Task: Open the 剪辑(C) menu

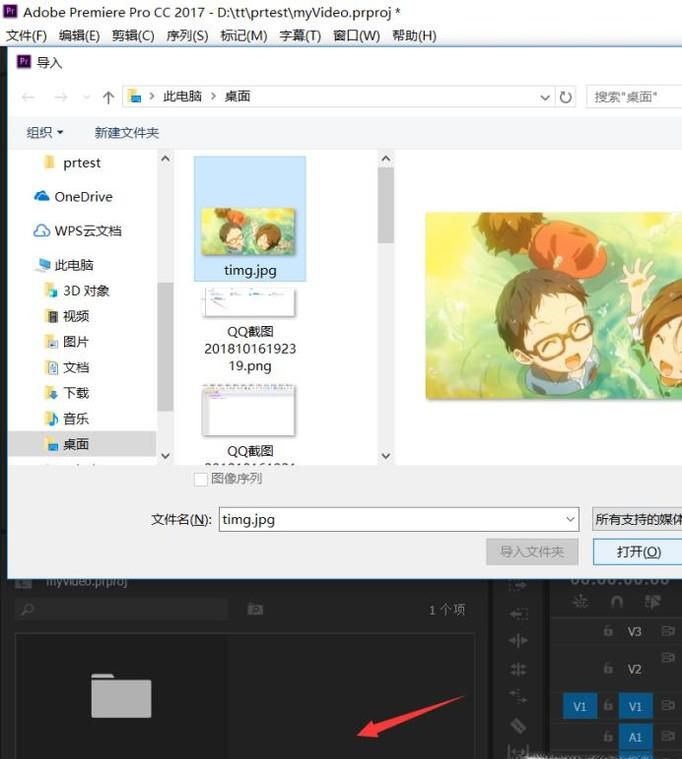Action: coord(133,36)
